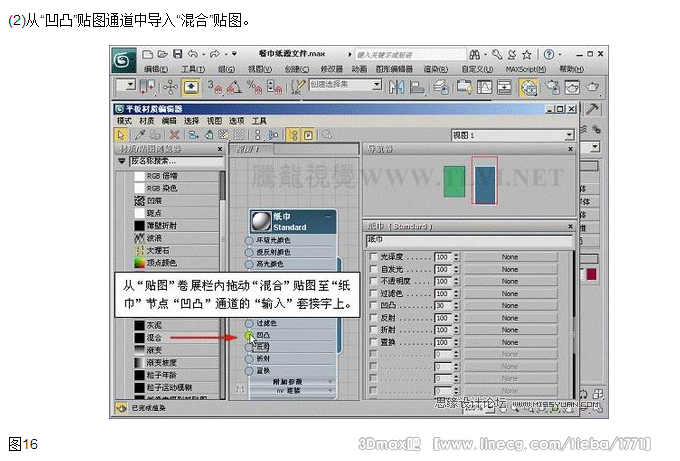
Task: Toggle the 光泽度 glossiness checkbox
Action: [x=373, y=257]
